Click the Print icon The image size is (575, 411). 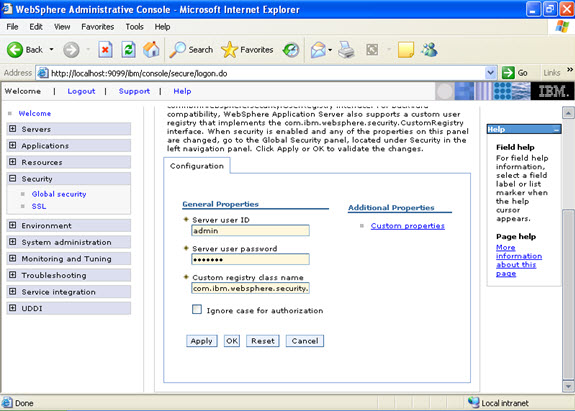pyautogui.click(x=346, y=49)
